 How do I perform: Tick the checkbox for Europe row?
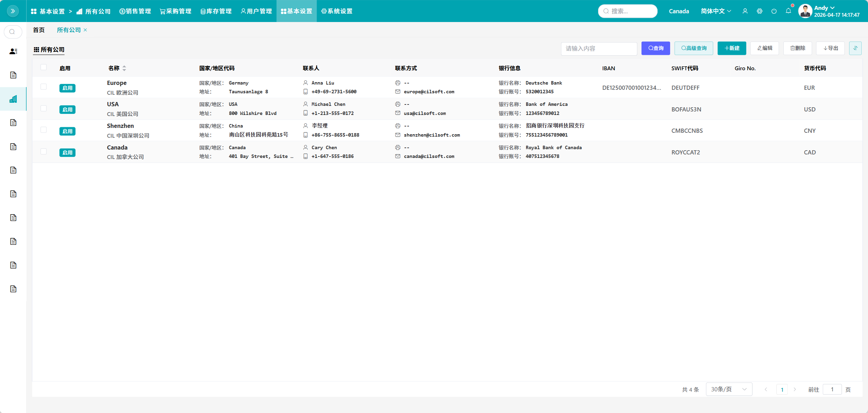click(43, 87)
